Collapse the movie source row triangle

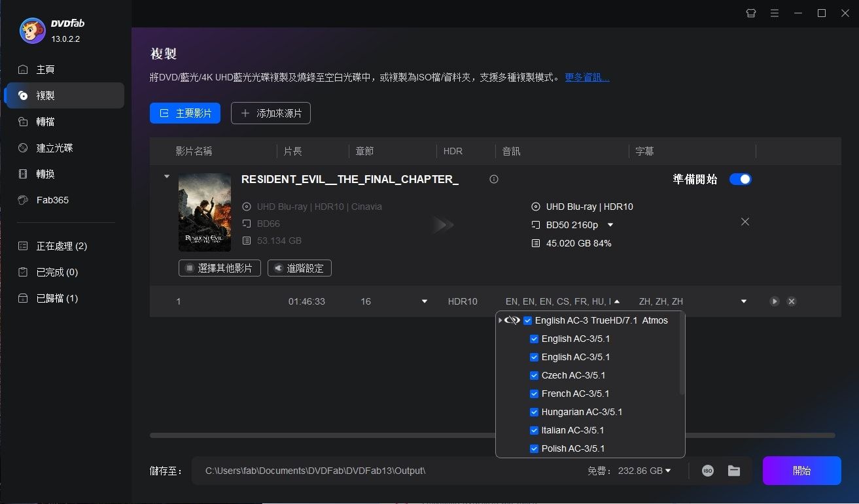click(x=166, y=176)
